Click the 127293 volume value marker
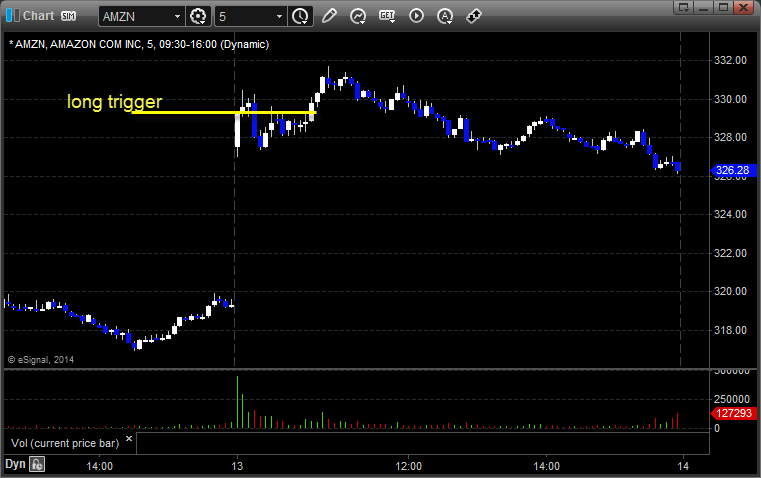Screen dimensions: 761x478 point(733,413)
